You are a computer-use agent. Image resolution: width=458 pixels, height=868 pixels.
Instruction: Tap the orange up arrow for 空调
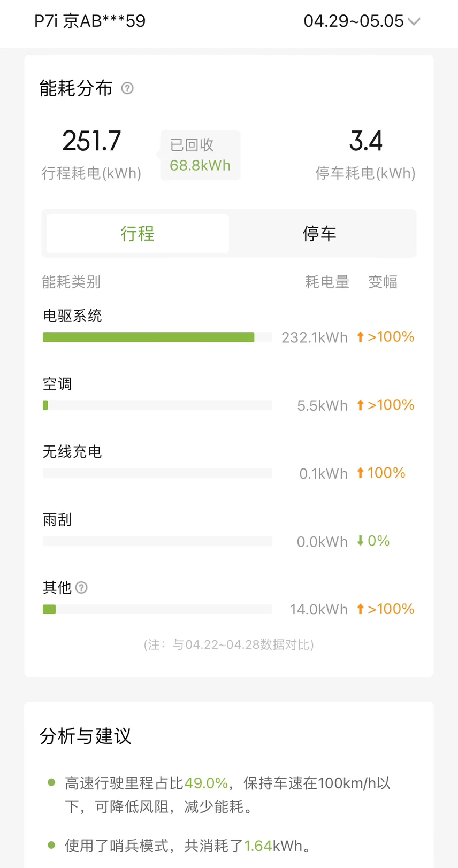click(360, 405)
